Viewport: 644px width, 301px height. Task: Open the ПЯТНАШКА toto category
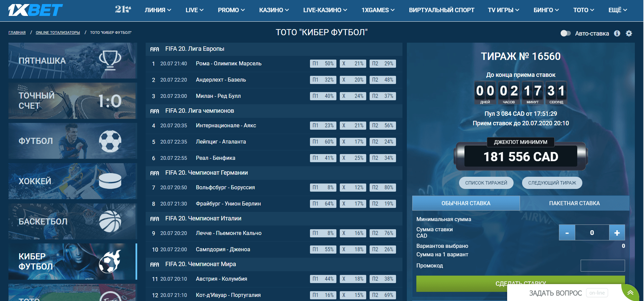72,61
